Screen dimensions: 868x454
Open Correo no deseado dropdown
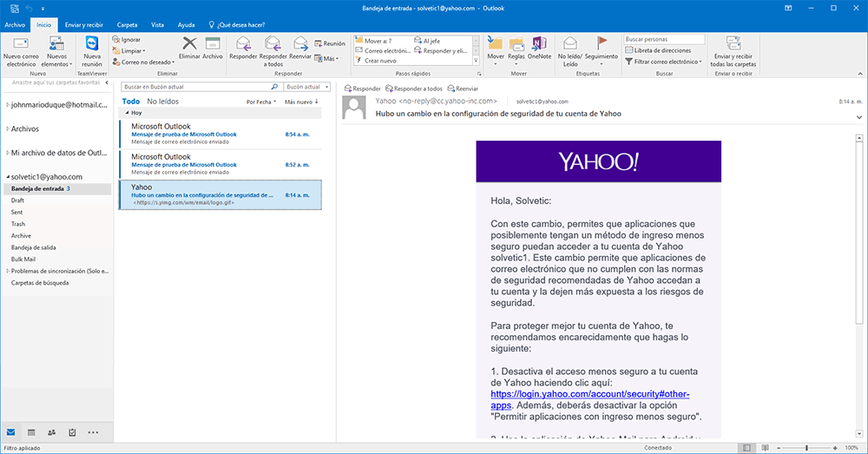tap(143, 62)
